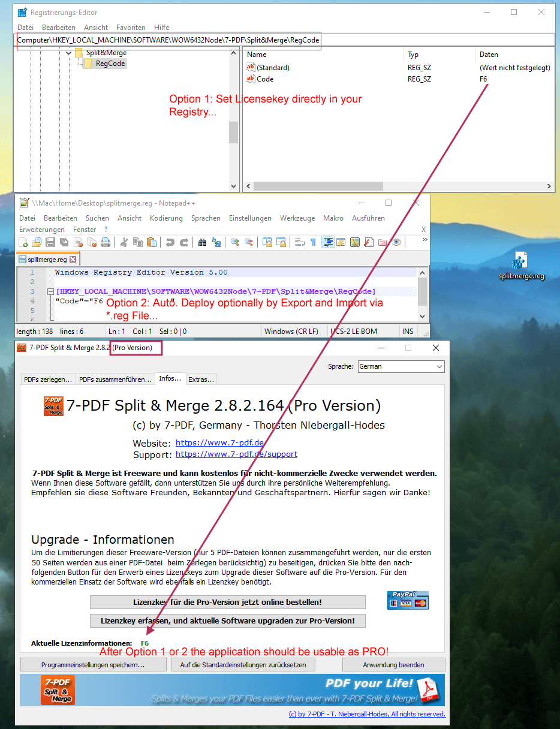Screen dimensions: 560x729
Task: Click Paste clipboard icon in Notepad++
Action: point(152,242)
